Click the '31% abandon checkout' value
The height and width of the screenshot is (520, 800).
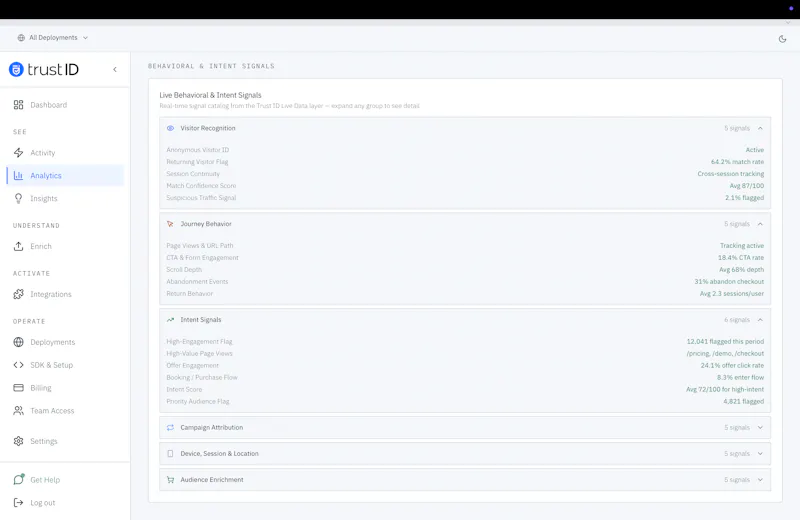(x=729, y=282)
